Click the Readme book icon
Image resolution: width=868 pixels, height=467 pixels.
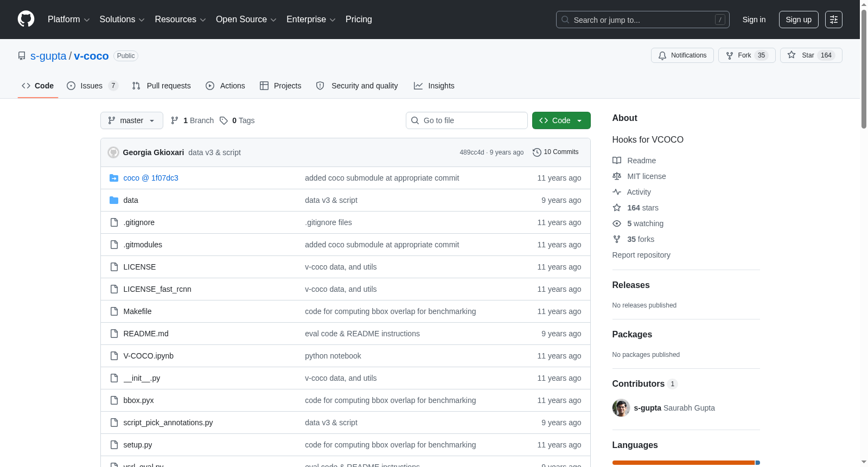(617, 161)
